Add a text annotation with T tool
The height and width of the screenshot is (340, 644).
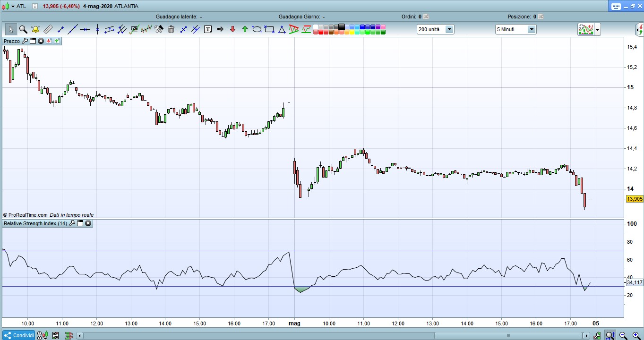[x=208, y=29]
